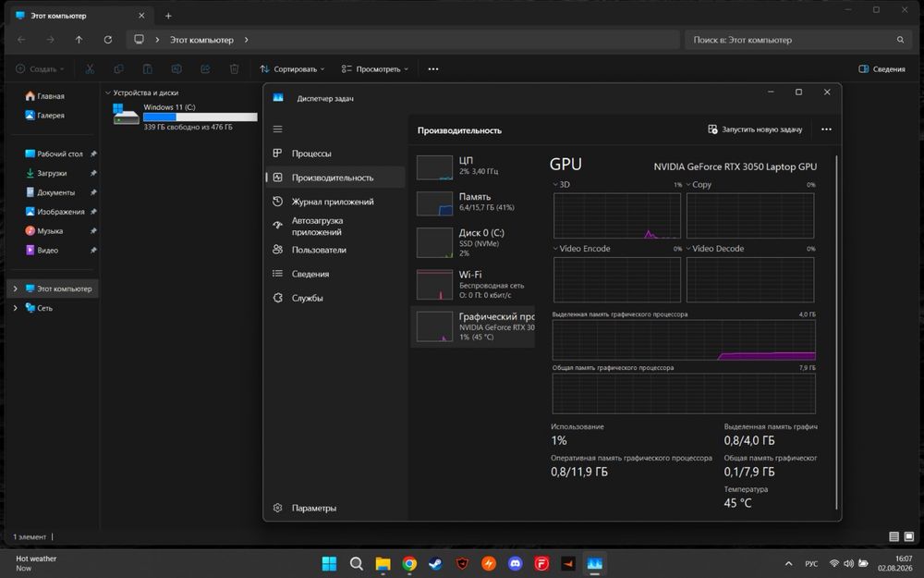Open the Task Manager hamburger navigation menu

pos(277,129)
